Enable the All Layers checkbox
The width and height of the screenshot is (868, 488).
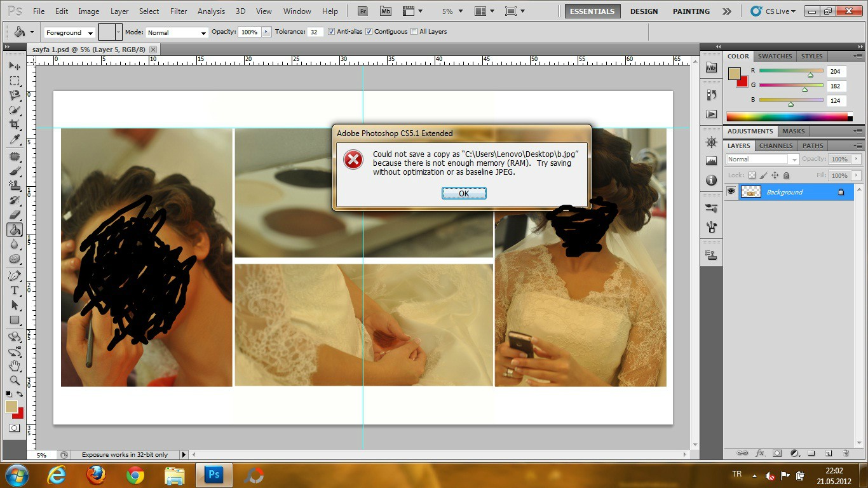click(x=414, y=32)
